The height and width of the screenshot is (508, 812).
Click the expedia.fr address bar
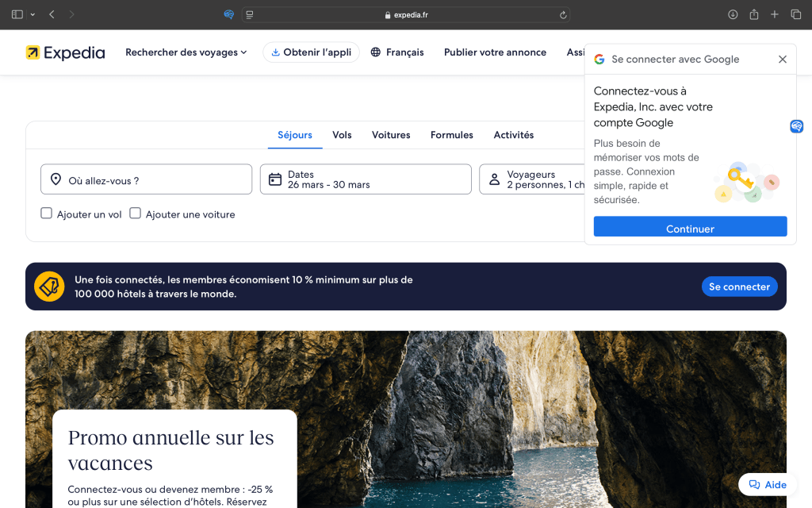click(x=406, y=15)
